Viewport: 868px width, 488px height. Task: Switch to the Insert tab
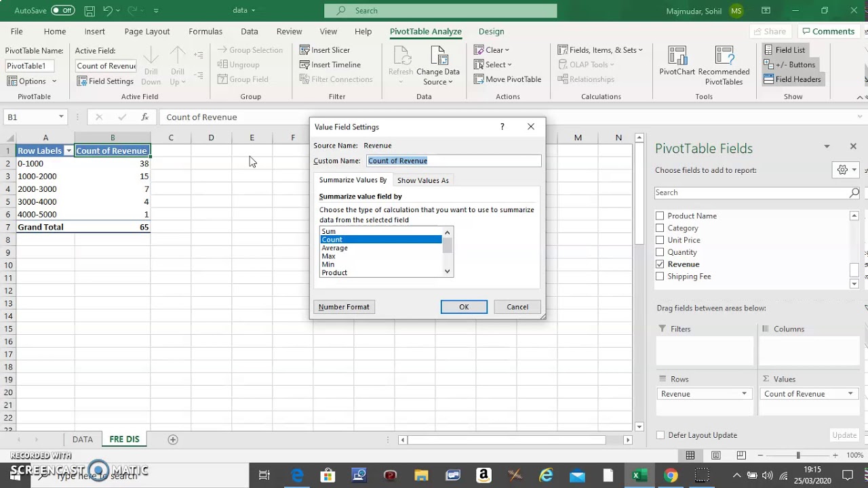[x=94, y=31]
